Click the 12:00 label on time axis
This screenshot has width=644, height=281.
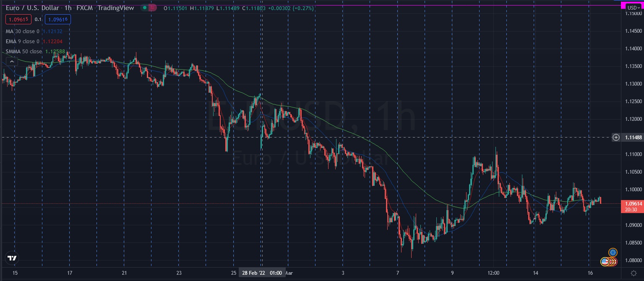[x=493, y=273]
